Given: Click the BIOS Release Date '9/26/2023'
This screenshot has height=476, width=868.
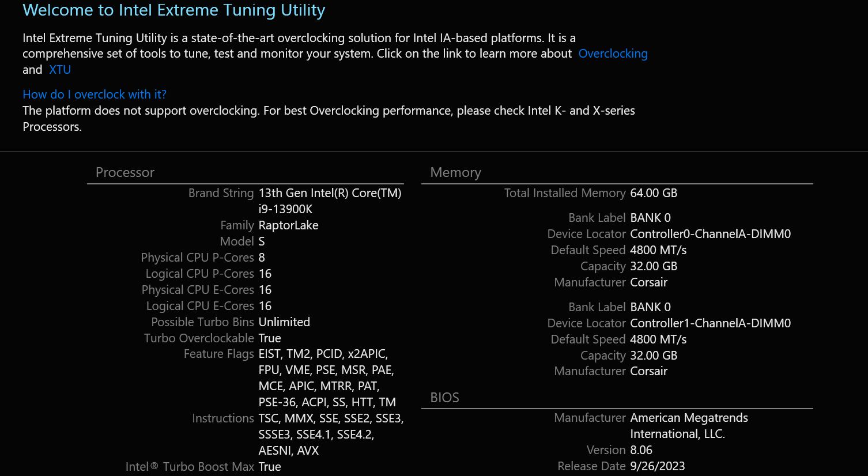Looking at the screenshot, I should click(658, 466).
